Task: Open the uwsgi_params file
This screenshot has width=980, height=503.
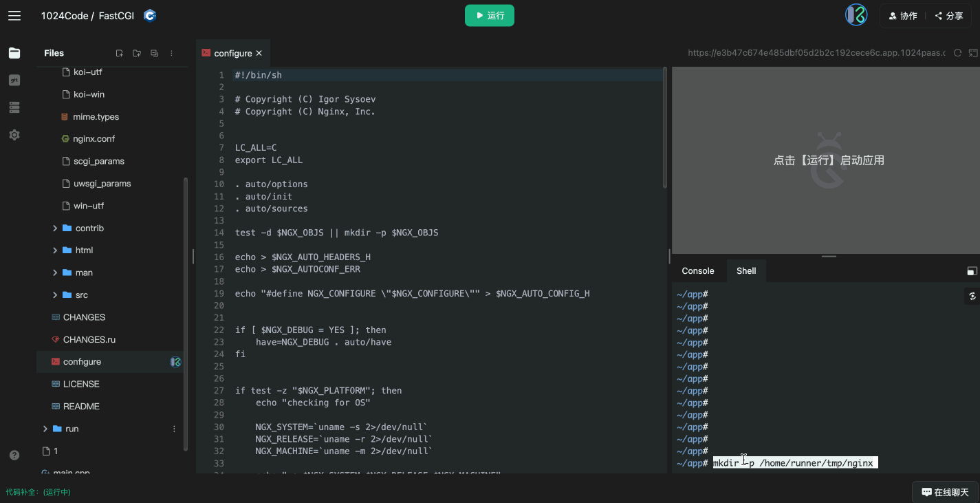Action: click(x=102, y=184)
